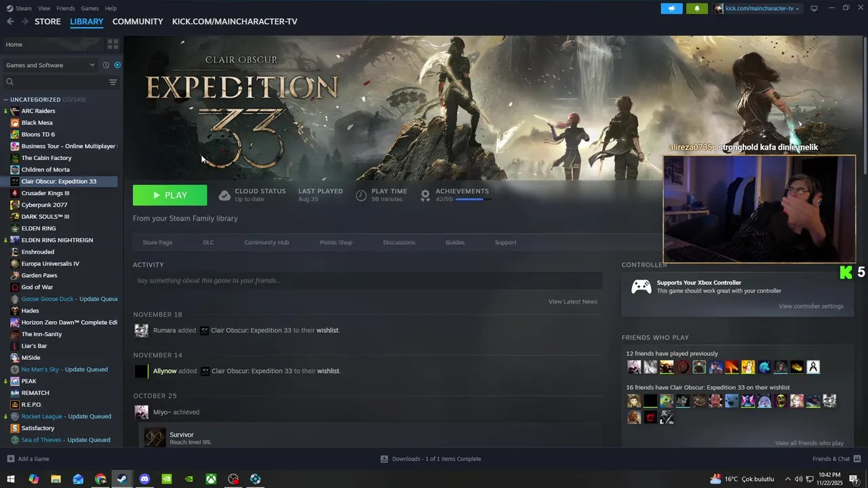
Task: Open advanced filters icon in search row
Action: (113, 82)
